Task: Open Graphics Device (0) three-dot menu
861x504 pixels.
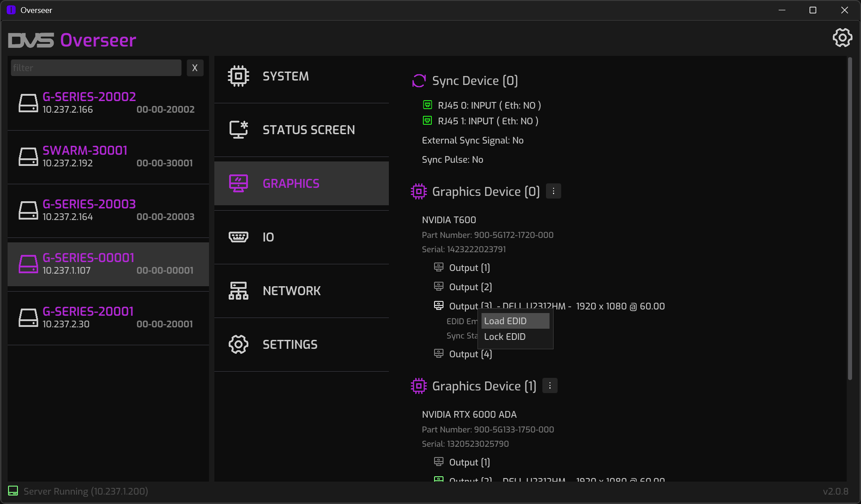Action: (x=554, y=191)
